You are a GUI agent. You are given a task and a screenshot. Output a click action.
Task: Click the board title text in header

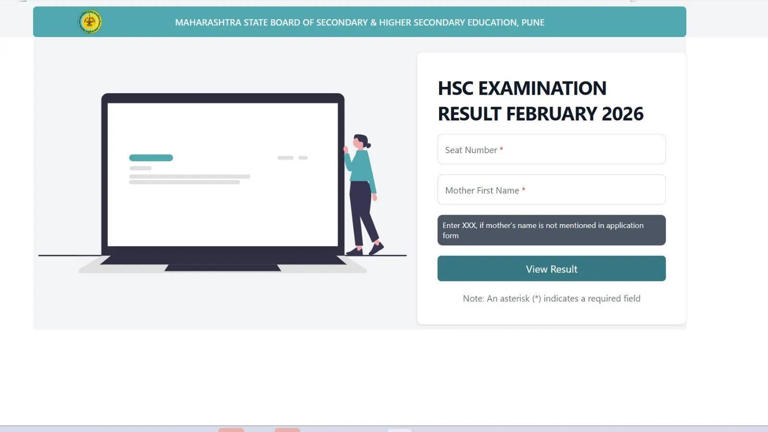(x=360, y=22)
